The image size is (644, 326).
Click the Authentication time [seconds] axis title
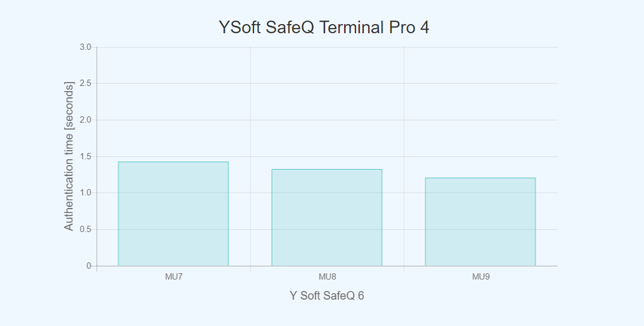(69, 156)
